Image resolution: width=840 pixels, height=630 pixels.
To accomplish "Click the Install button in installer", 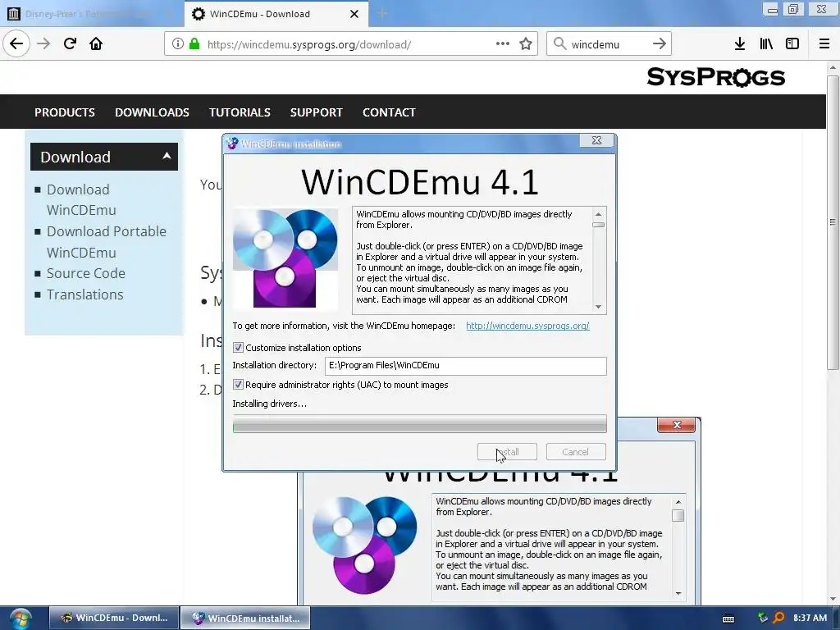I will pos(507,452).
